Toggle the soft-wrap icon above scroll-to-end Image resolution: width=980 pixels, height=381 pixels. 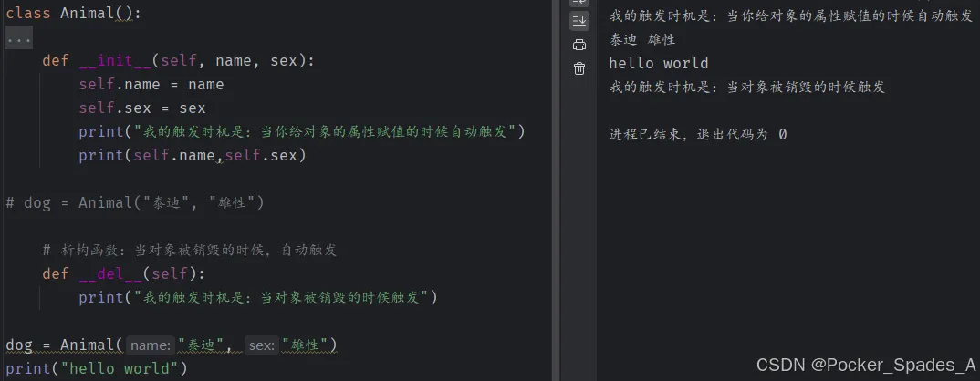[x=579, y=3]
